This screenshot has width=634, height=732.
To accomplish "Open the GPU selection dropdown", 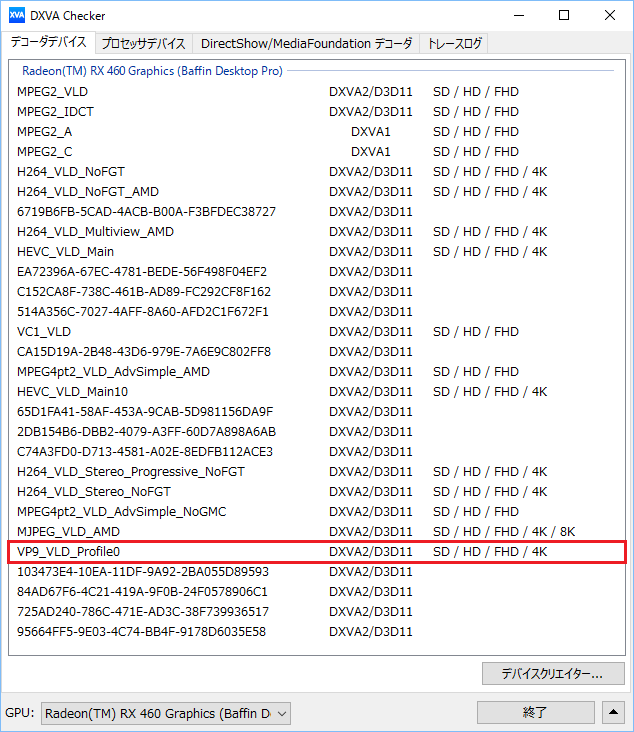I will (x=166, y=713).
